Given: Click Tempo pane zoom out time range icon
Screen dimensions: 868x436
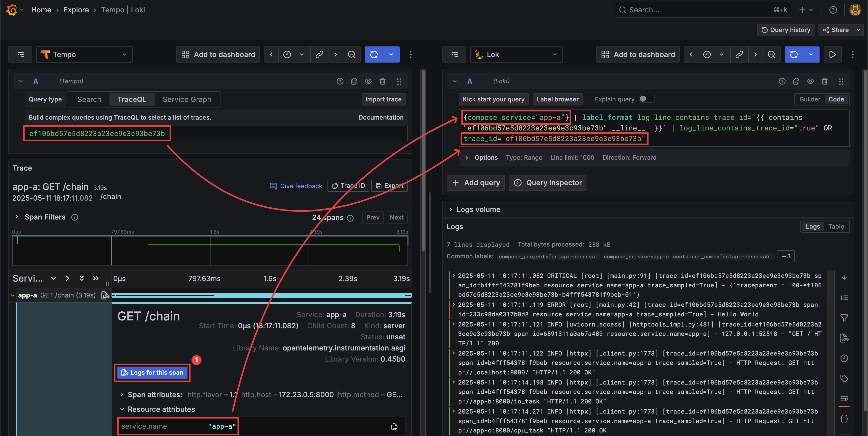Looking at the screenshot, I should 351,54.
